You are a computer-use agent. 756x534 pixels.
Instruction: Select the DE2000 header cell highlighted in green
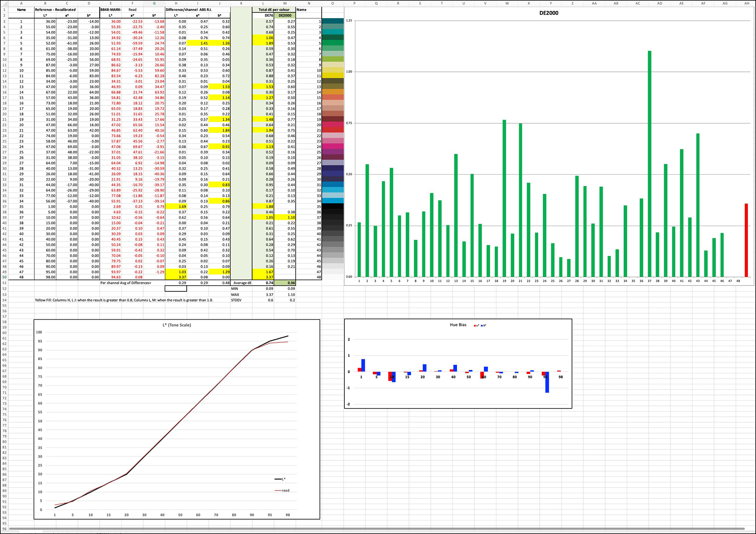pos(284,14)
